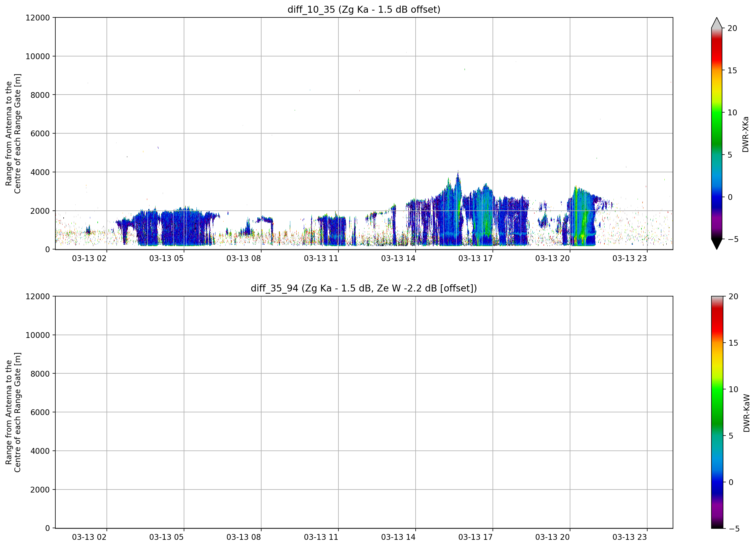This screenshot has width=756, height=547.
Task: Click the y-axis label of the diff_35_94 plot
Action: [x=13, y=412]
